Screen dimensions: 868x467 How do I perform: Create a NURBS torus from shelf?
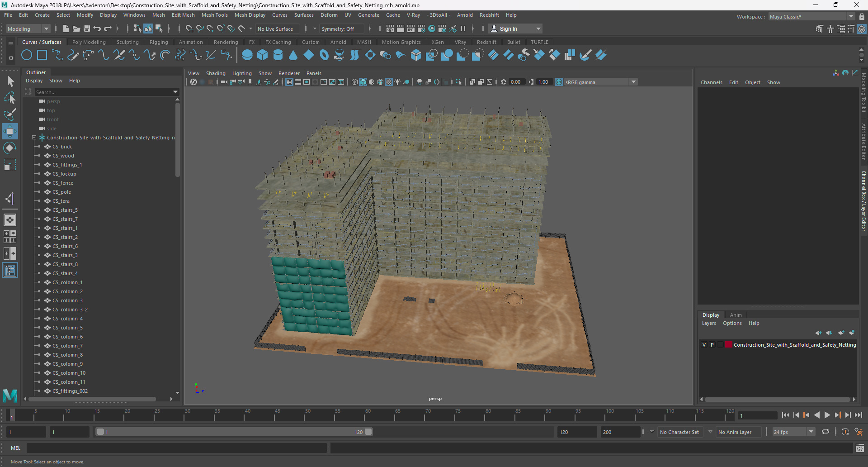324,55
